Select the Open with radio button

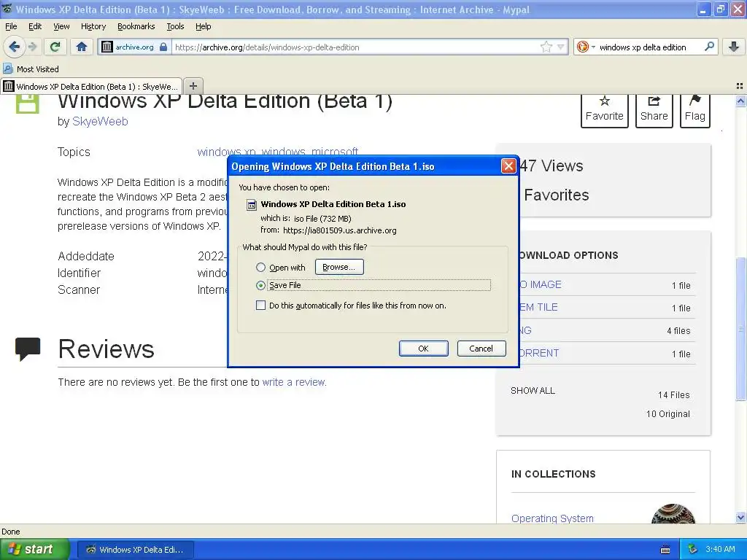[260, 267]
